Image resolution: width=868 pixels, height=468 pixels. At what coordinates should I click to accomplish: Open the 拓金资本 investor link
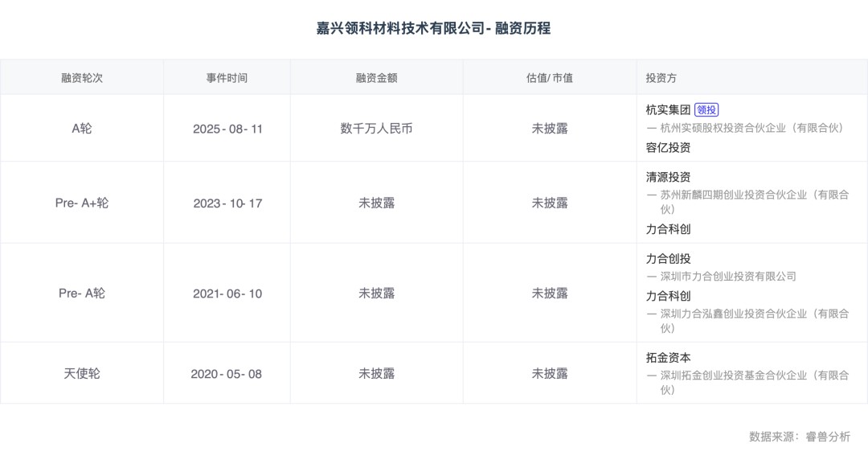668,358
